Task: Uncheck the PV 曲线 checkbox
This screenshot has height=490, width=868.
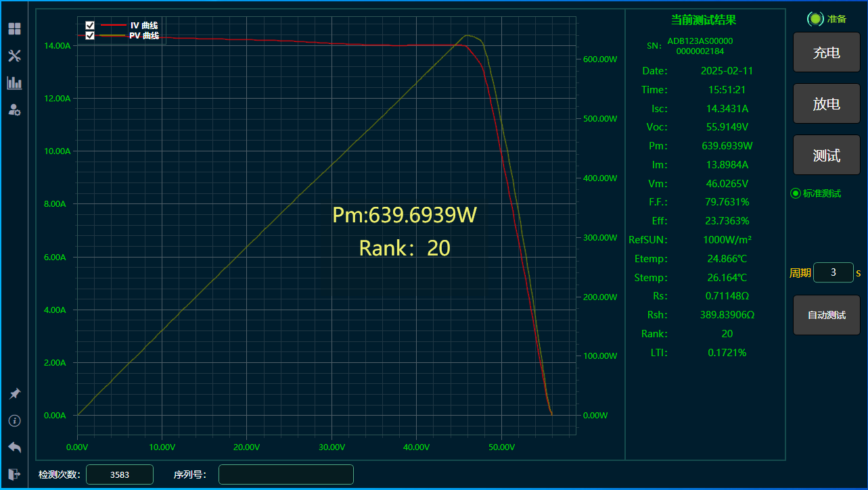Action: (90, 36)
